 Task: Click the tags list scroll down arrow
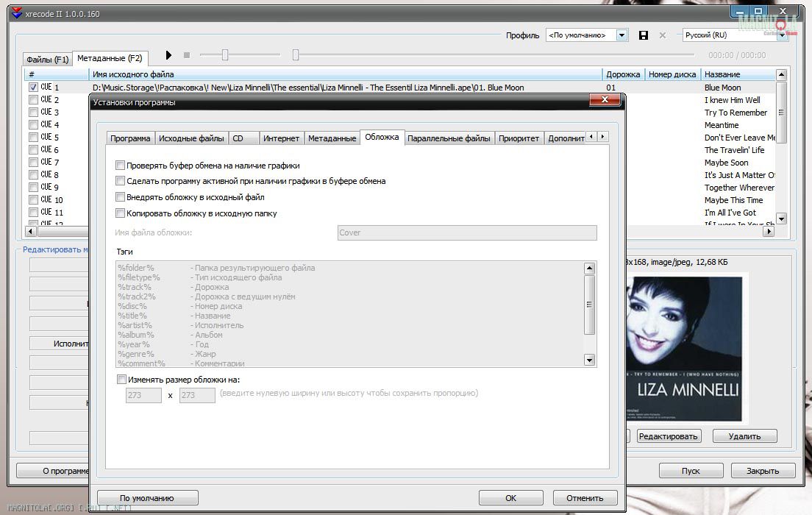click(x=588, y=360)
